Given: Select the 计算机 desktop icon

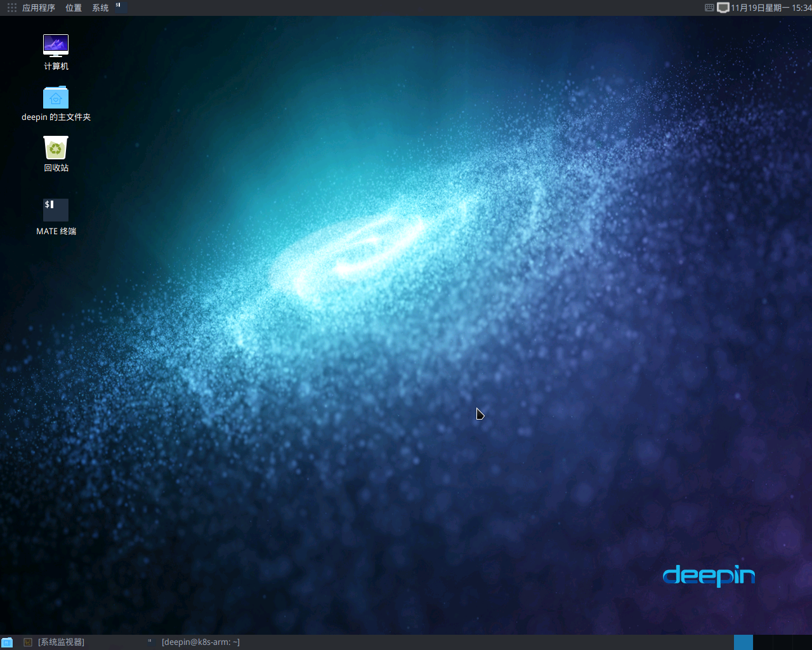Looking at the screenshot, I should [56, 46].
